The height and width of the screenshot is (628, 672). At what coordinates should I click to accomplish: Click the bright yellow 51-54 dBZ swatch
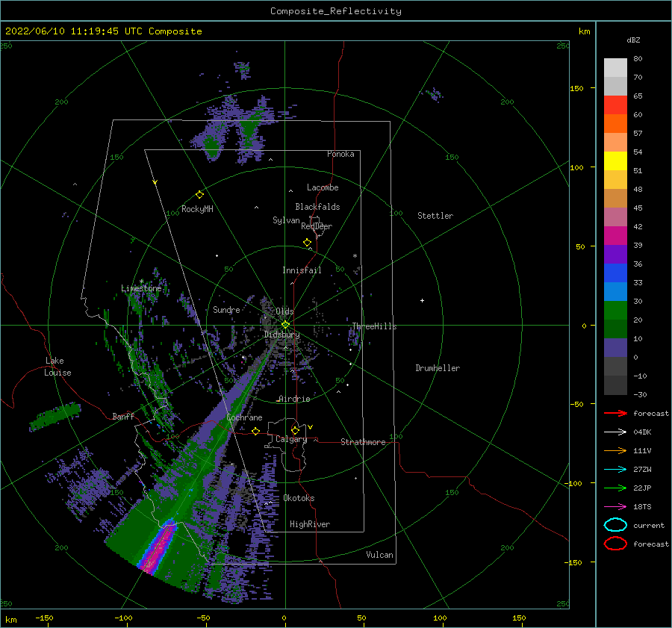(615, 161)
